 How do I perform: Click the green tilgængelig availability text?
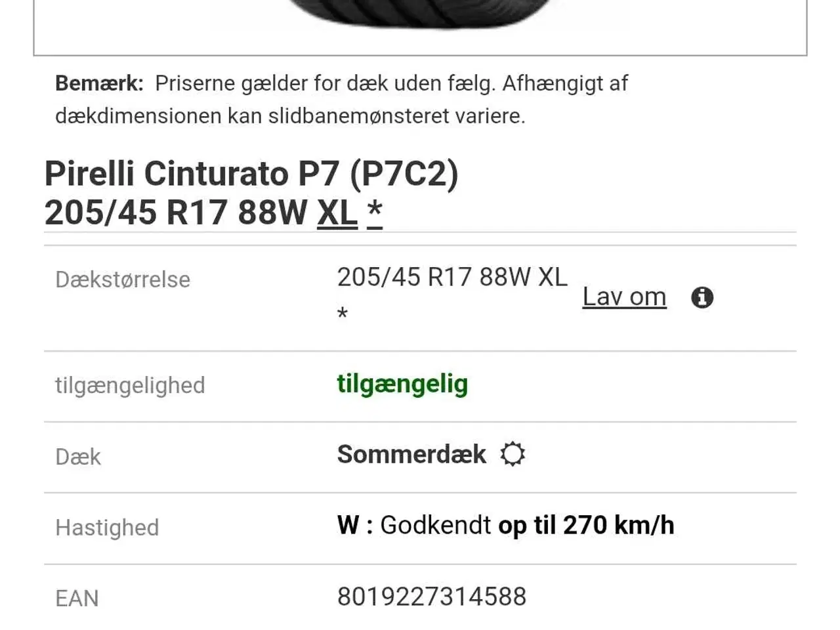click(402, 385)
